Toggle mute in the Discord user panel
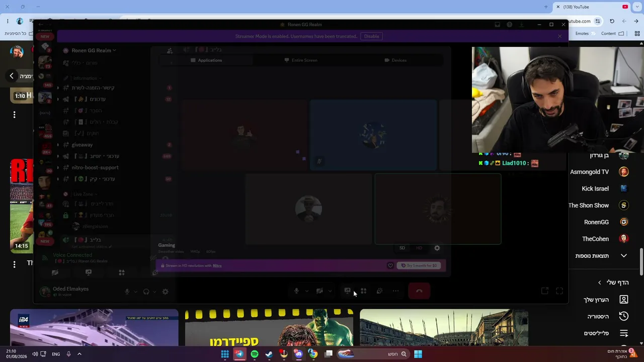Image resolution: width=644 pixels, height=362 pixels. [127, 292]
